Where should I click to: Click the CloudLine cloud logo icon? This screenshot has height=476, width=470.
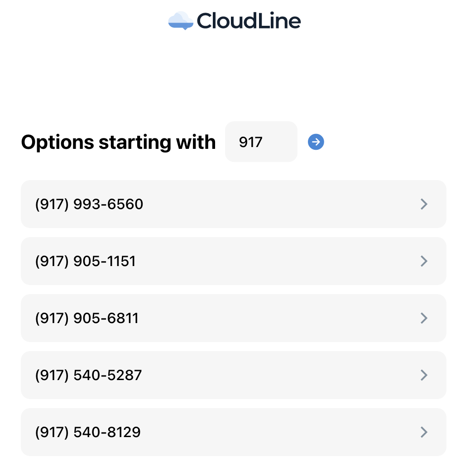coord(181,21)
